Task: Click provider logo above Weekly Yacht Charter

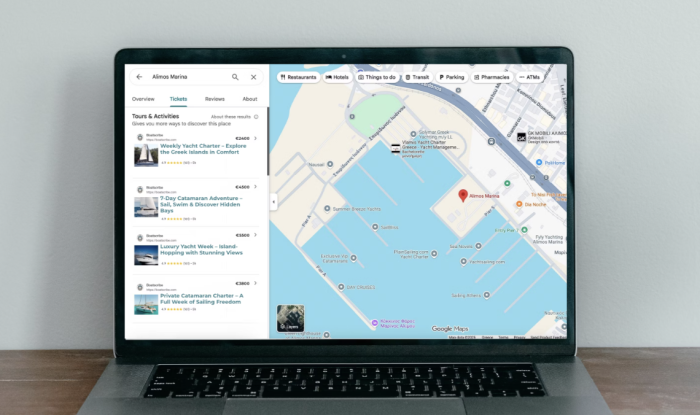Action: [140, 137]
